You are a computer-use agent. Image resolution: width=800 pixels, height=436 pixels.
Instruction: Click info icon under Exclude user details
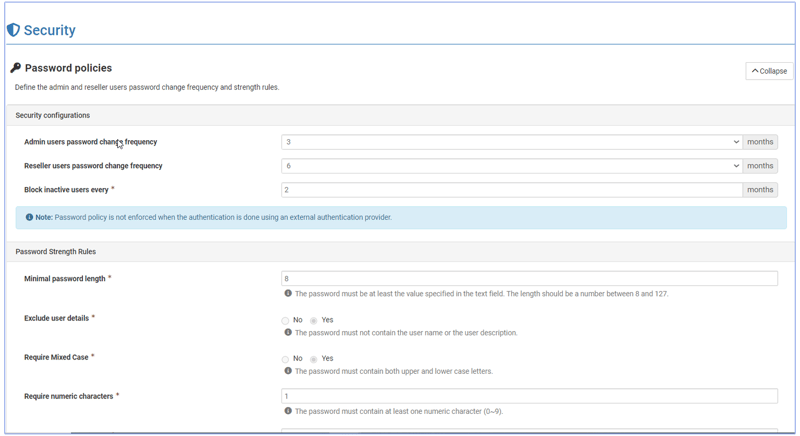pyautogui.click(x=288, y=333)
